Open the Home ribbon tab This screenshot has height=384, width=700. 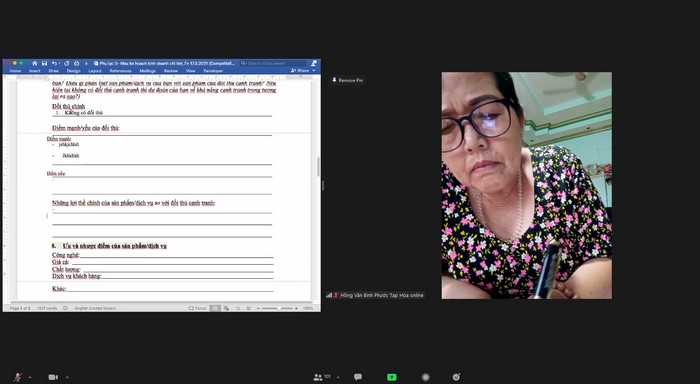click(x=15, y=71)
